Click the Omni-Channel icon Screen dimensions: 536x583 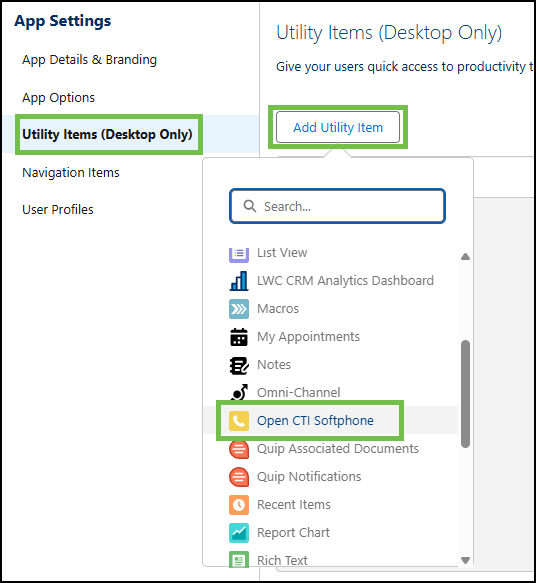click(x=239, y=393)
